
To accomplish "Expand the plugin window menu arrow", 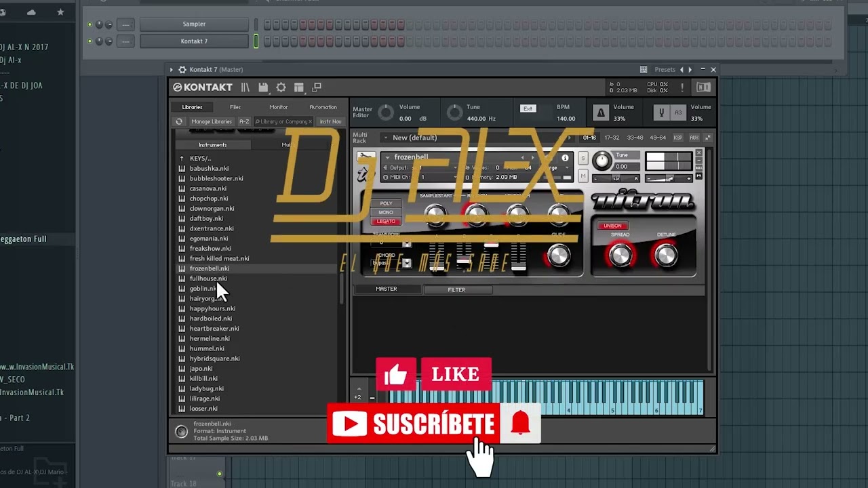I will pyautogui.click(x=171, y=69).
